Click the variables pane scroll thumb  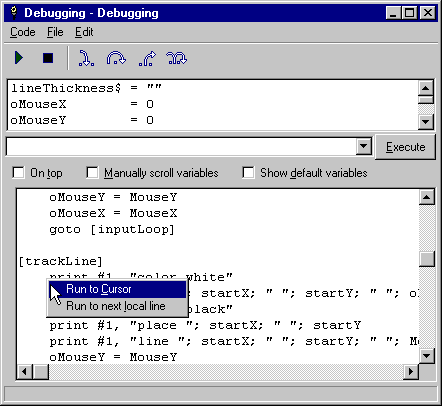point(426,100)
